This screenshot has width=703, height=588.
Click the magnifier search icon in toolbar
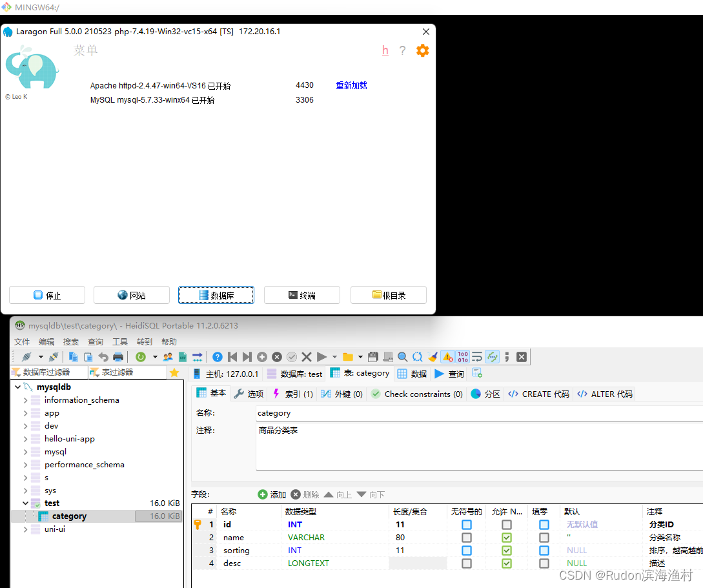[x=403, y=357]
